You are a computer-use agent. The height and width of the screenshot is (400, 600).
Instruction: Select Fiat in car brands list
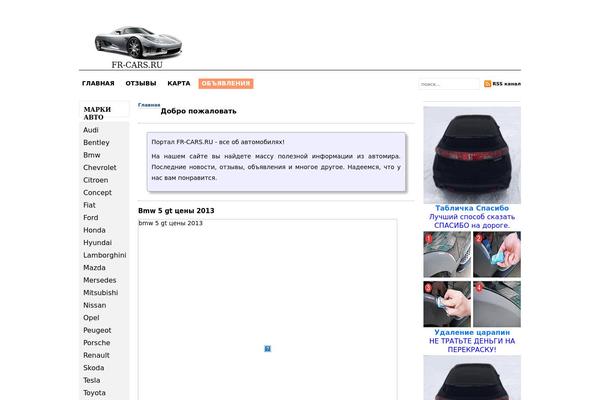(x=89, y=205)
